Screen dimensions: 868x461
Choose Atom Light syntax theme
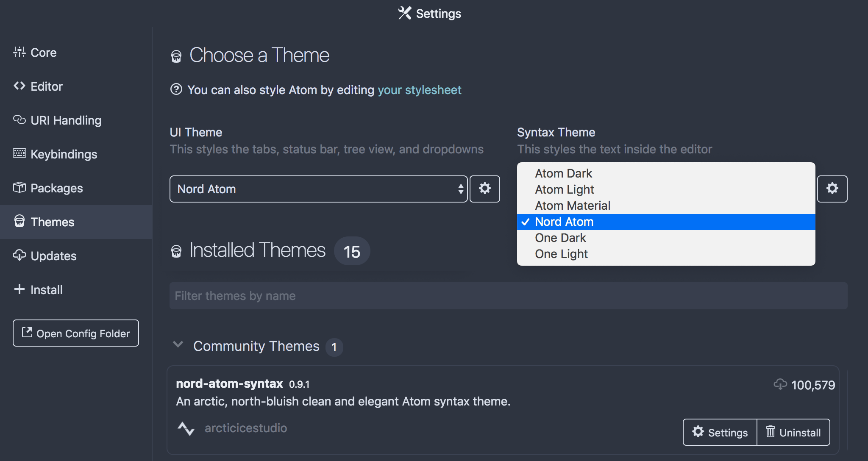coord(666,189)
